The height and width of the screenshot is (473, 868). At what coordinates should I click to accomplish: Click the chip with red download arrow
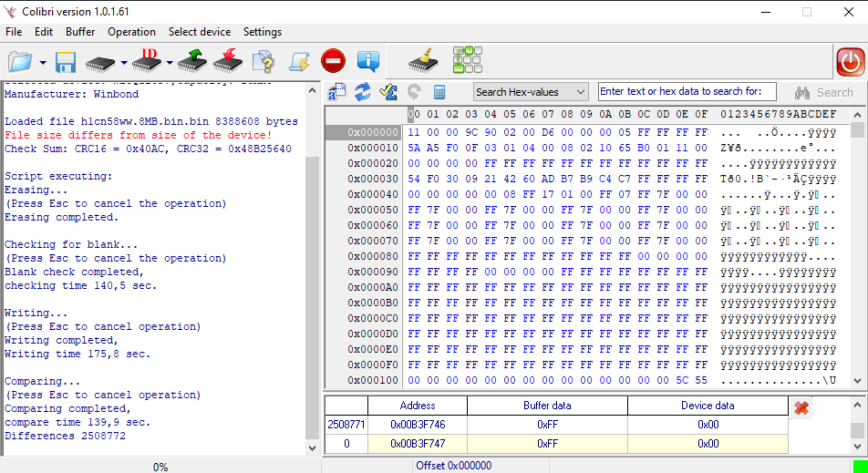click(228, 62)
